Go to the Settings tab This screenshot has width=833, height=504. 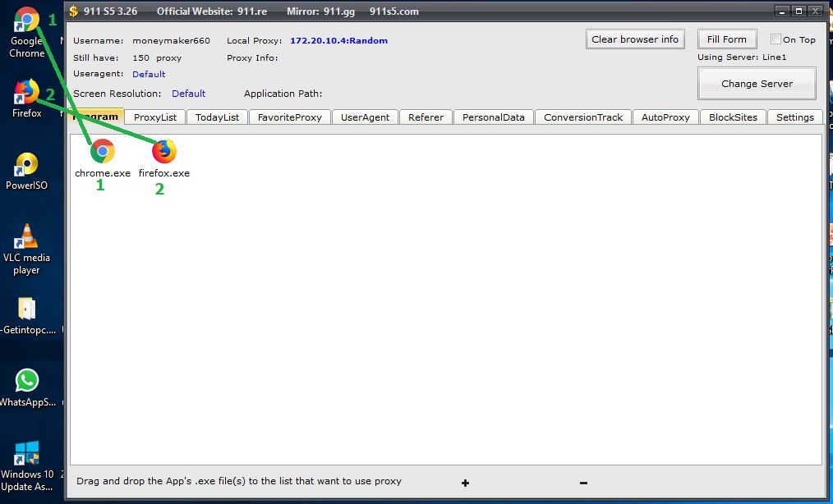tap(794, 117)
